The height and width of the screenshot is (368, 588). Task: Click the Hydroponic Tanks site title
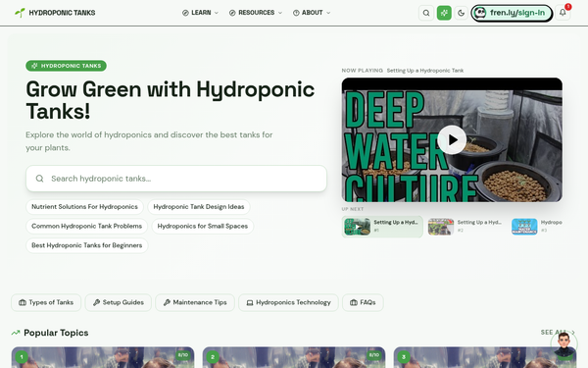62,13
